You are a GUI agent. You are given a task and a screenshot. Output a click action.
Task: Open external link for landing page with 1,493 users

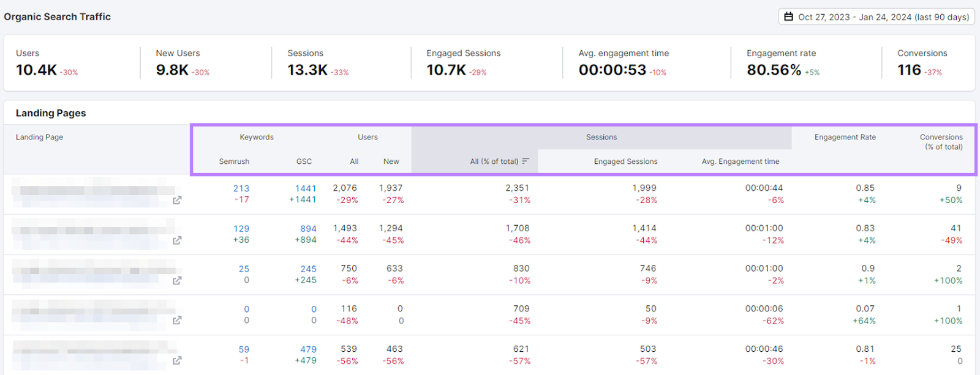coord(177,240)
